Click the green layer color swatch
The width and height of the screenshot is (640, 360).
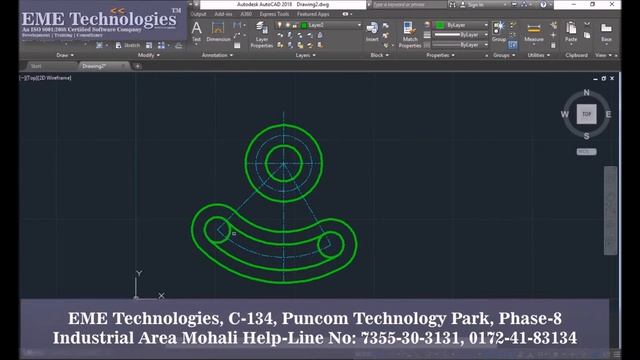click(x=304, y=25)
